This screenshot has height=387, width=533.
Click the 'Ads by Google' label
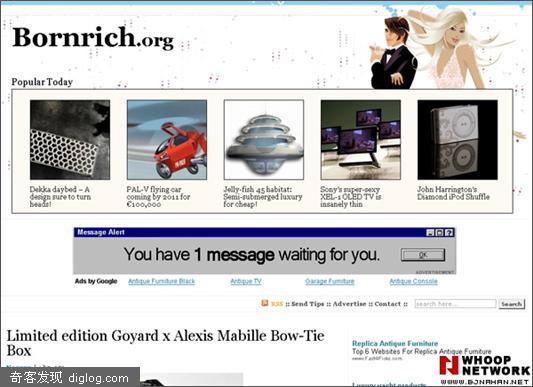pos(96,281)
